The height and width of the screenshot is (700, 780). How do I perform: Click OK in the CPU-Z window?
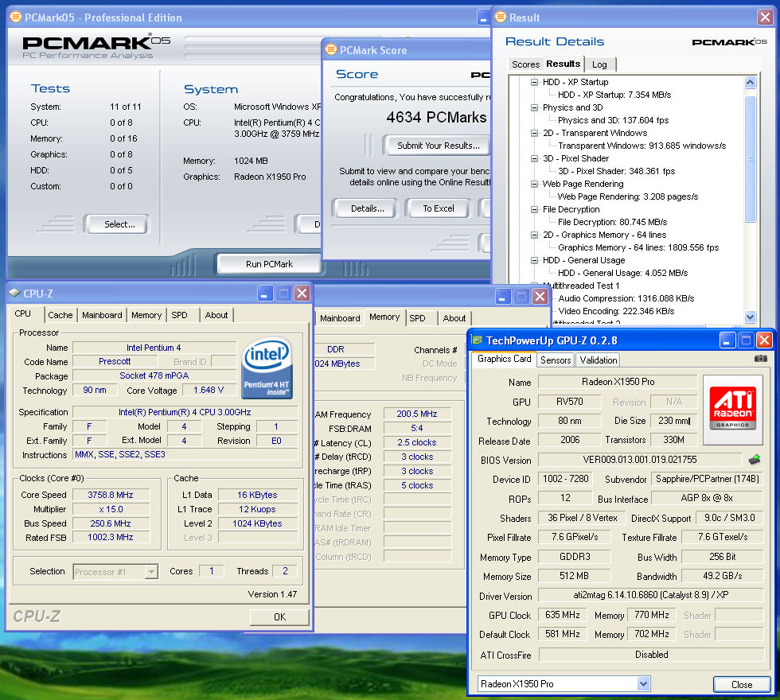(x=279, y=617)
